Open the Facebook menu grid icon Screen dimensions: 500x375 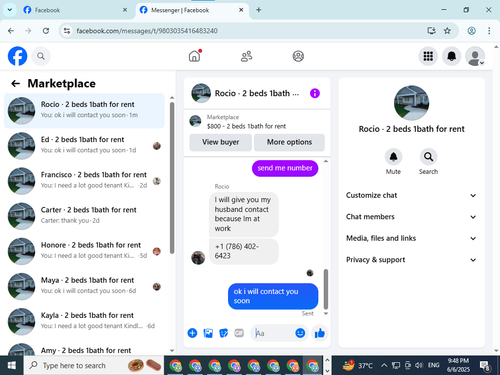428,56
